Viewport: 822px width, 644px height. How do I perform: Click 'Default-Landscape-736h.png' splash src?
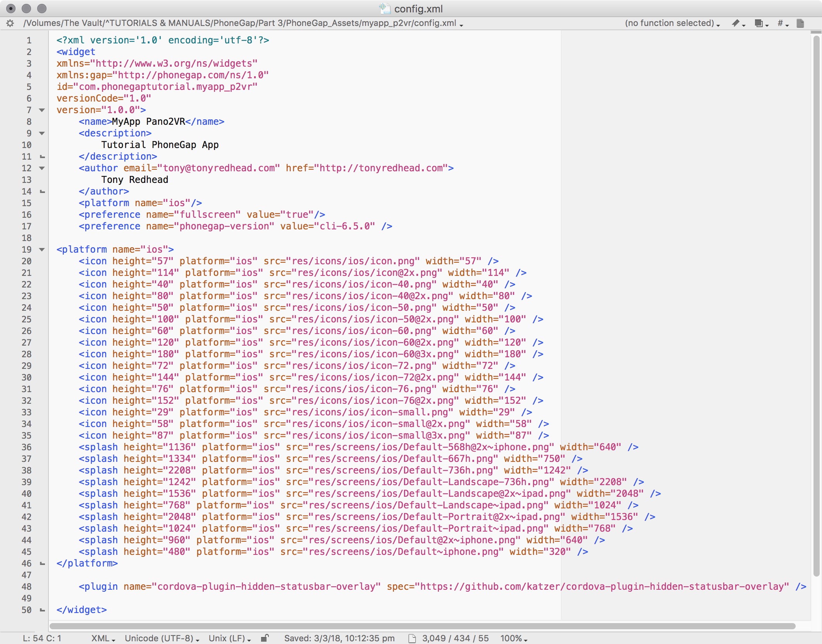[x=476, y=482]
